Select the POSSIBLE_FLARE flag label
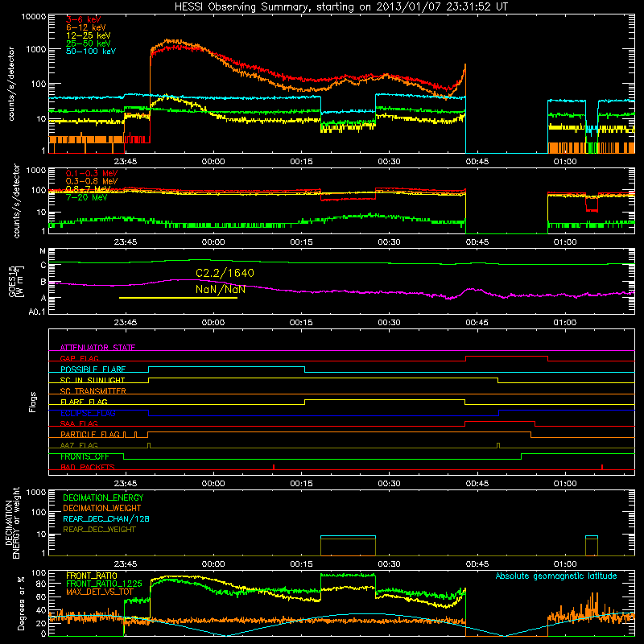 pos(93,369)
